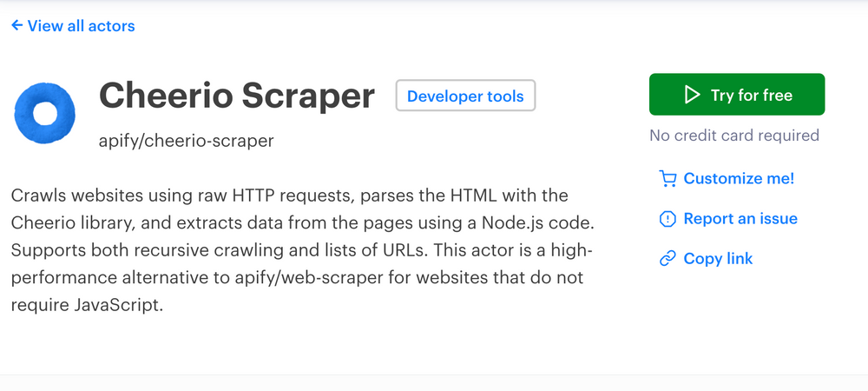Screen dimensions: 868x391
Task: Click the chain link icon
Action: click(x=667, y=259)
